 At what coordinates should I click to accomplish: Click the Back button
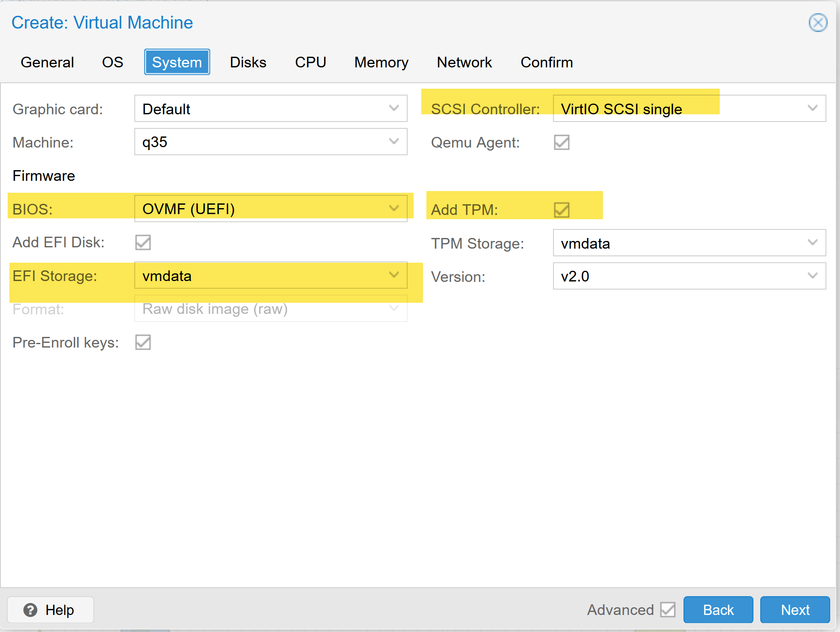point(718,609)
